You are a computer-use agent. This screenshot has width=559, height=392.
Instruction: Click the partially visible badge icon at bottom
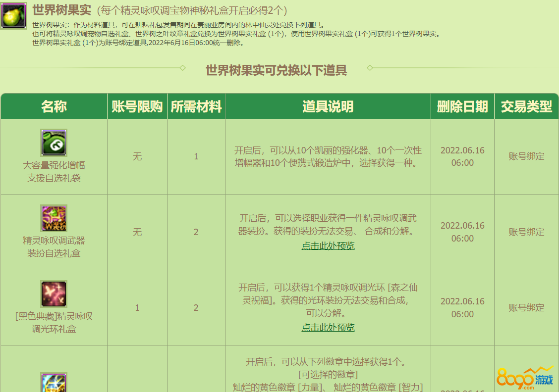(54, 383)
